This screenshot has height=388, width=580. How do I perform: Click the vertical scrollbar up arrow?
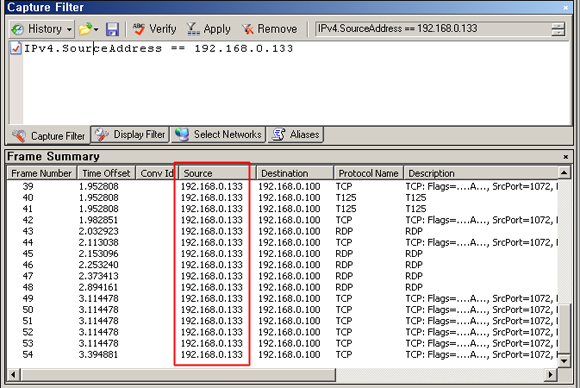[564, 173]
